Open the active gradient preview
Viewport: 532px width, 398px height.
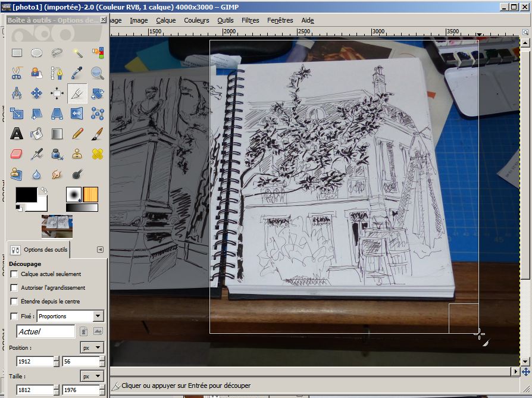click(82, 208)
